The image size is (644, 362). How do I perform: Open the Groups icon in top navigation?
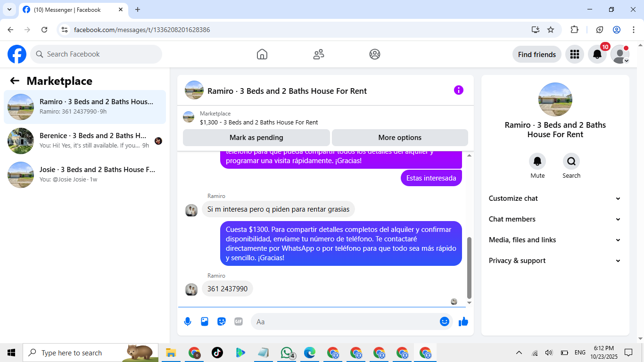point(375,54)
